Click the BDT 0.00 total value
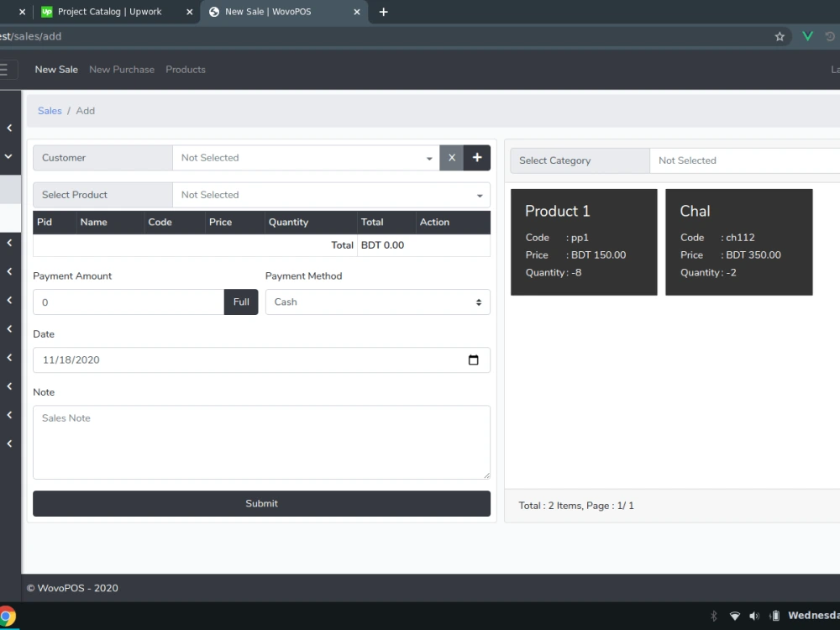 click(x=382, y=245)
